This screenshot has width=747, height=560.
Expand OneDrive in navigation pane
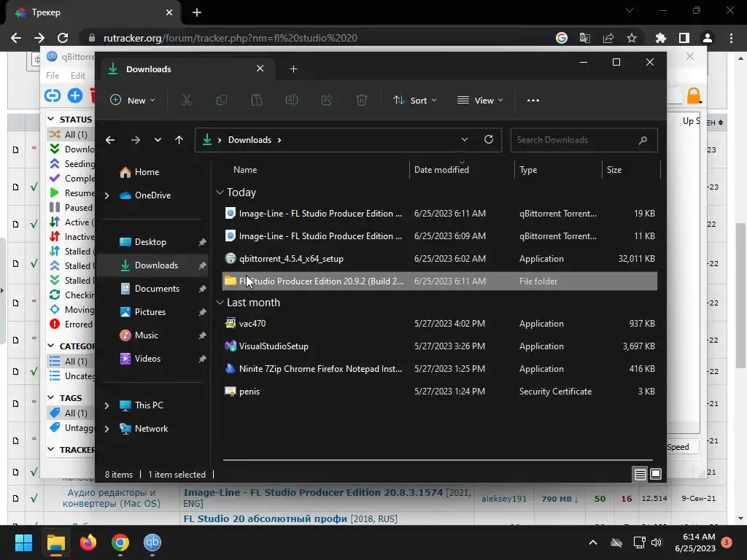click(107, 195)
